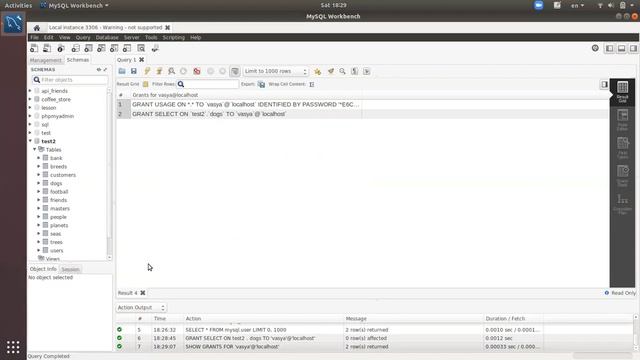640x360 pixels.
Task: Create a new function toolbar icon
Action: [127, 49]
